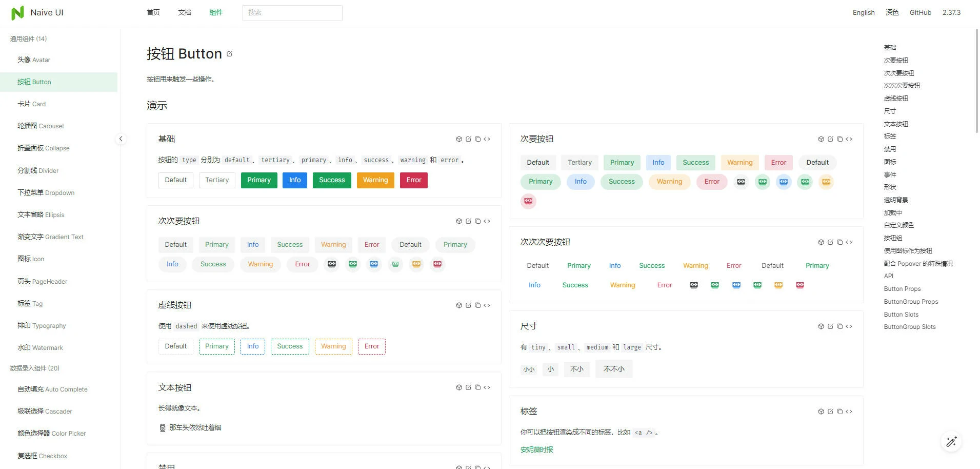980x469 pixels.
Task: Expand code view of the 次次次要按钮 demo
Action: (x=849, y=242)
